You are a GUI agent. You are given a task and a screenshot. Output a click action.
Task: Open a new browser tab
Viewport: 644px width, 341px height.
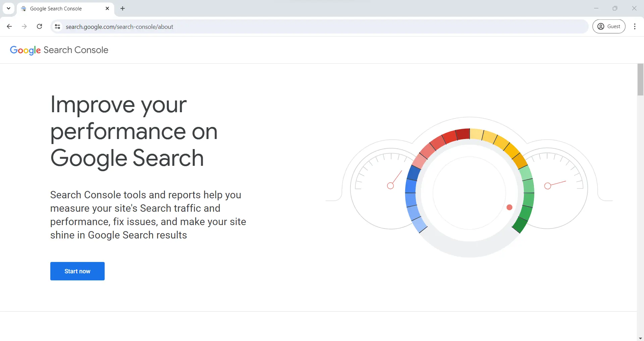[x=123, y=8]
